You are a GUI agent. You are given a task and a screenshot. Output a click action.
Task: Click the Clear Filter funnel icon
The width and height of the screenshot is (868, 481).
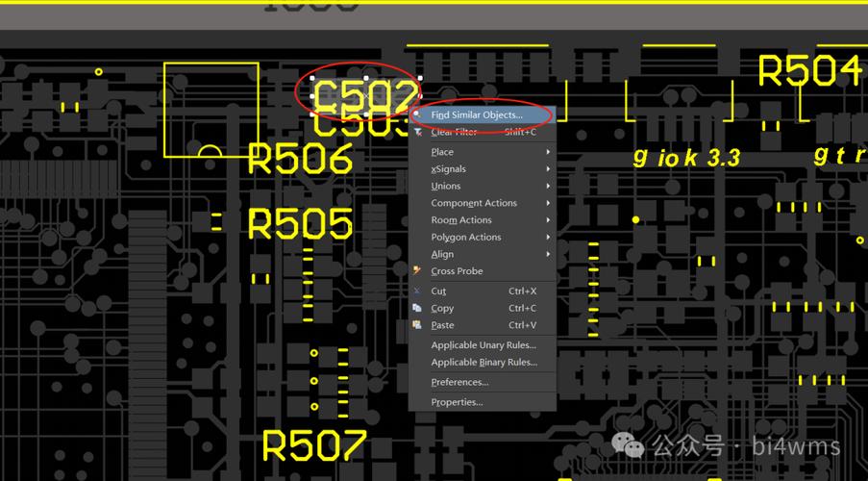coord(417,132)
